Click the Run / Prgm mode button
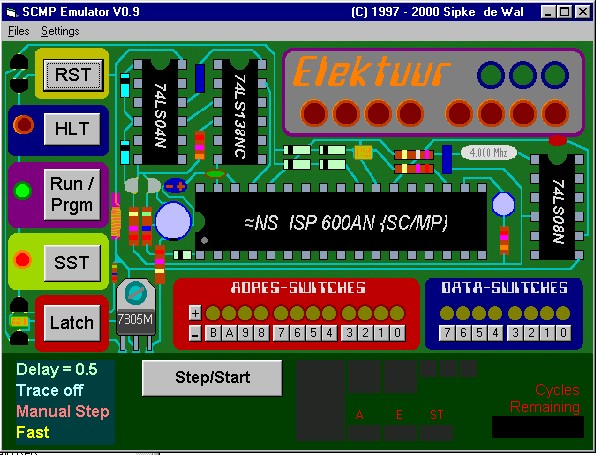Image resolution: width=596 pixels, height=455 pixels. (x=72, y=194)
